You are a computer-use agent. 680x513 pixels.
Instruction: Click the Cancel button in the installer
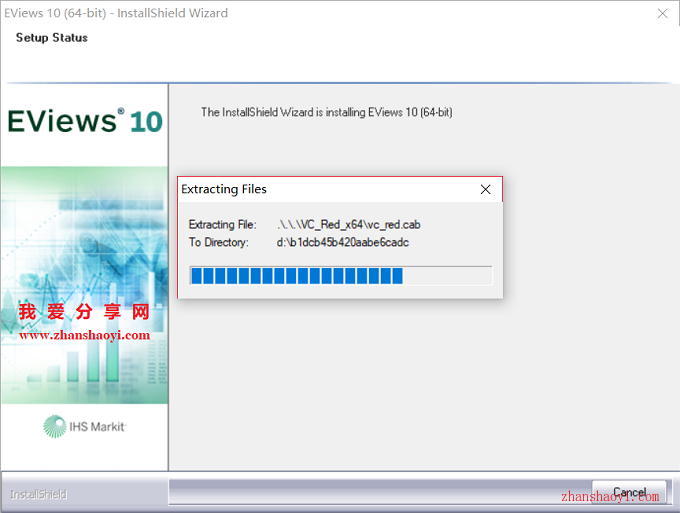point(629,492)
